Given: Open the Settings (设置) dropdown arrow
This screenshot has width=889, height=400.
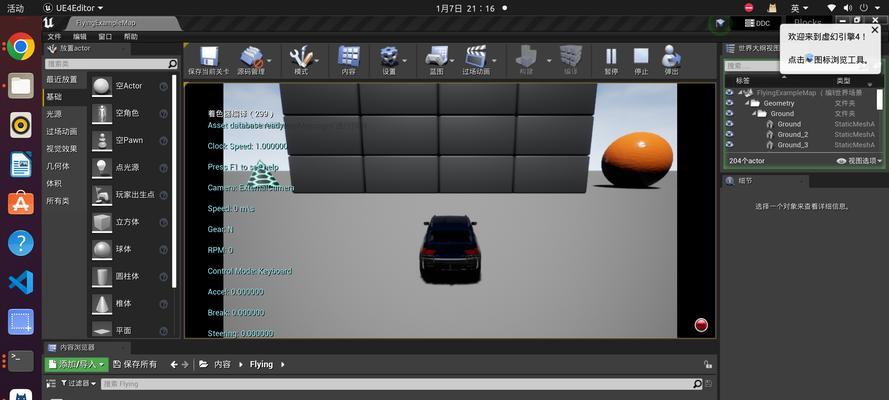Looking at the screenshot, I should point(404,60).
